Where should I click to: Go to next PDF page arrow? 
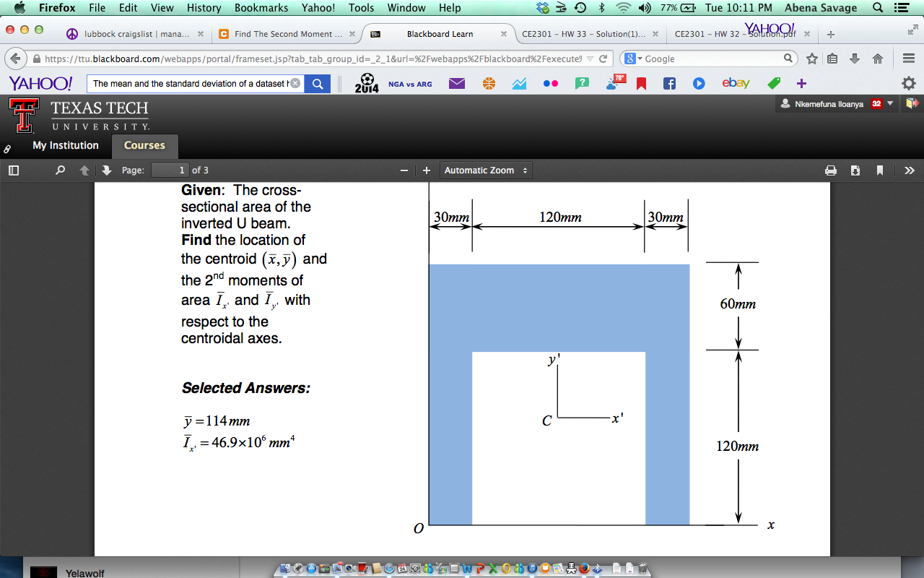(107, 171)
